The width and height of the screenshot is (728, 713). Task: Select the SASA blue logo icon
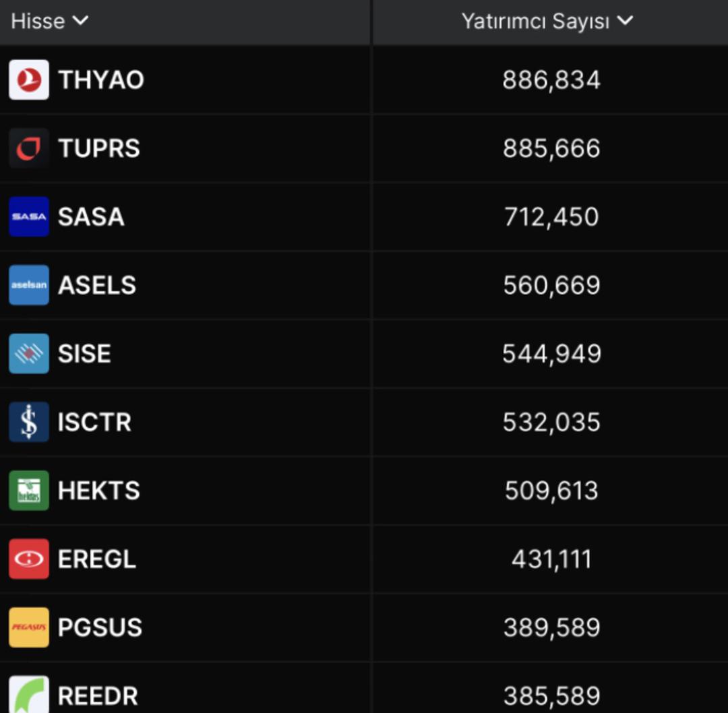28,216
